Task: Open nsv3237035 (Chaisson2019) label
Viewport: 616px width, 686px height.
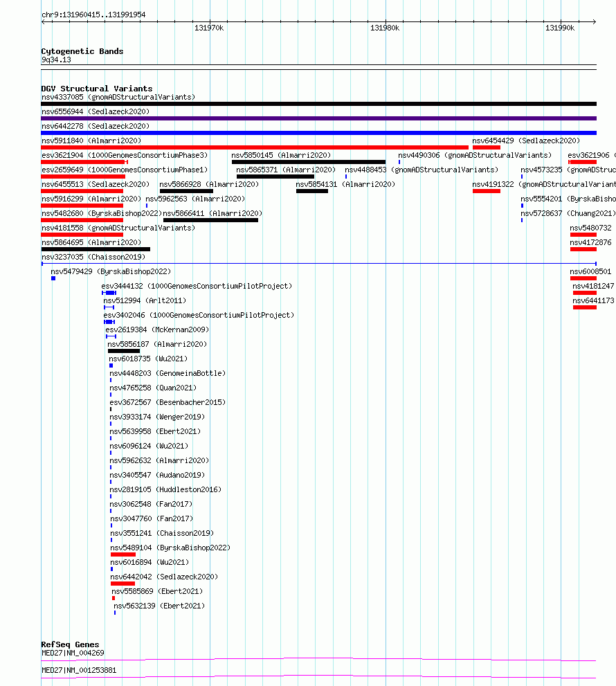Action: coord(93,258)
